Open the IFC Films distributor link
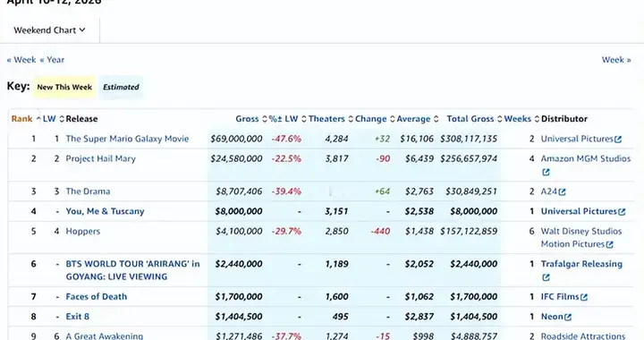The height and width of the screenshot is (340, 644). (x=559, y=296)
